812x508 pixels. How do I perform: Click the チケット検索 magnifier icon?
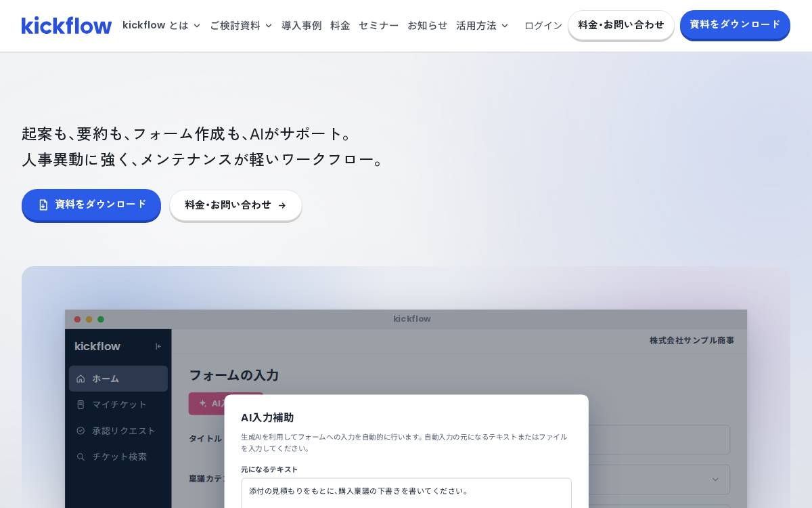[81, 457]
